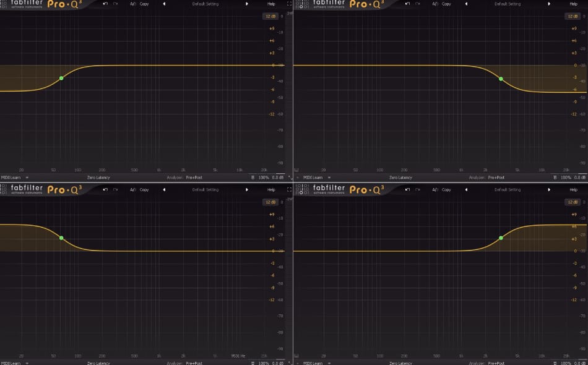Image resolution: width=588 pixels, height=365 pixels.
Task: Select the green low-shelf boost band node, bottom-left window
Action: point(61,238)
